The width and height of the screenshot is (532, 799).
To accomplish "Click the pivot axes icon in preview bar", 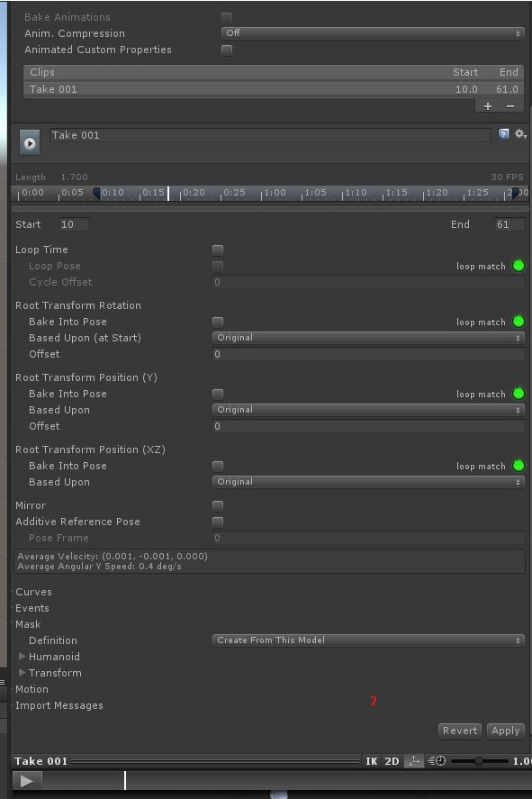I will (x=413, y=760).
